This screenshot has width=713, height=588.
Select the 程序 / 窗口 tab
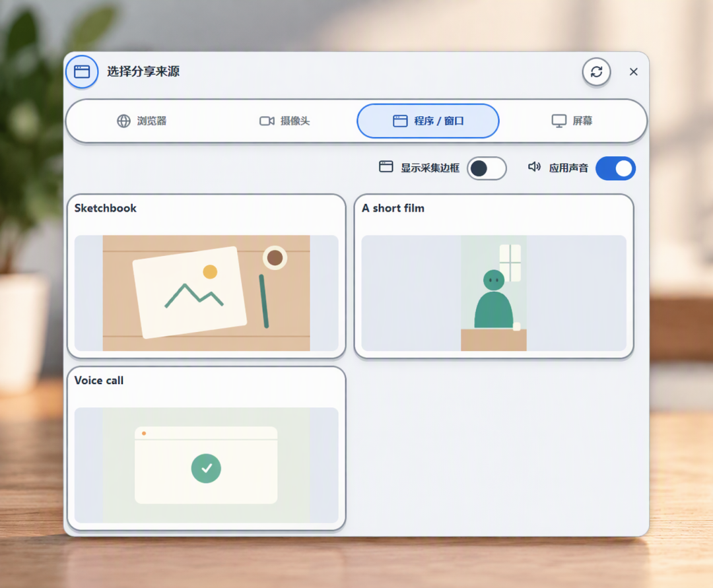(x=428, y=121)
